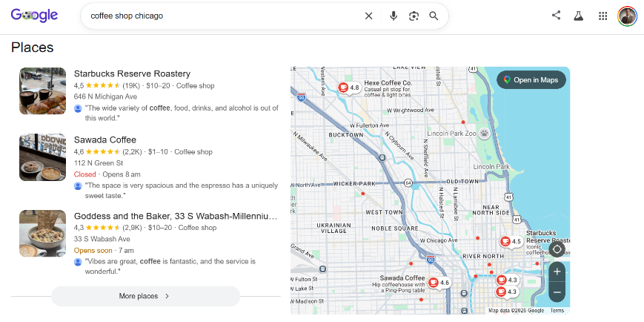Click route 64 shield on map
The height and width of the screenshot is (322, 644).
(x=408, y=183)
